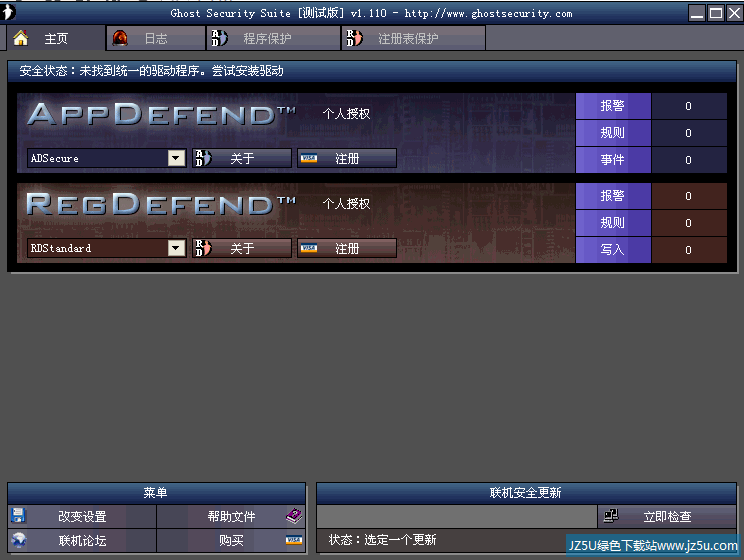Click the 改变设置 settings button
The width and height of the screenshot is (744, 560).
(x=82, y=516)
